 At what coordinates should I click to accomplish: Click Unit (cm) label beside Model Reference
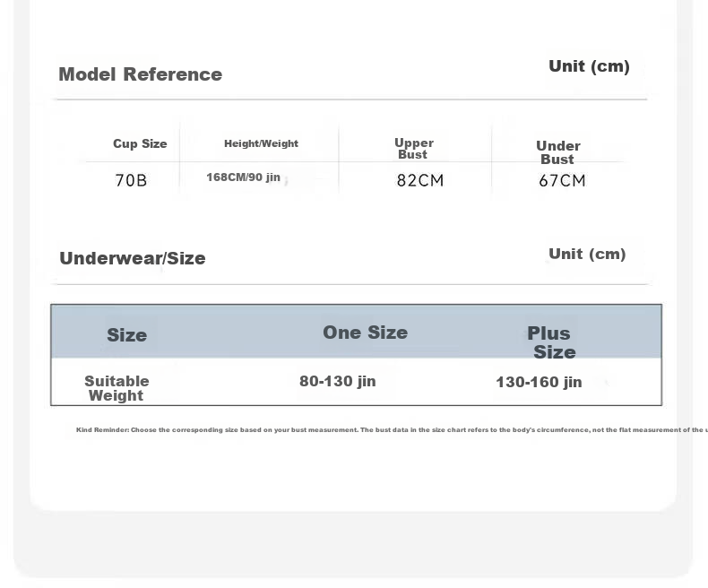coord(589,66)
